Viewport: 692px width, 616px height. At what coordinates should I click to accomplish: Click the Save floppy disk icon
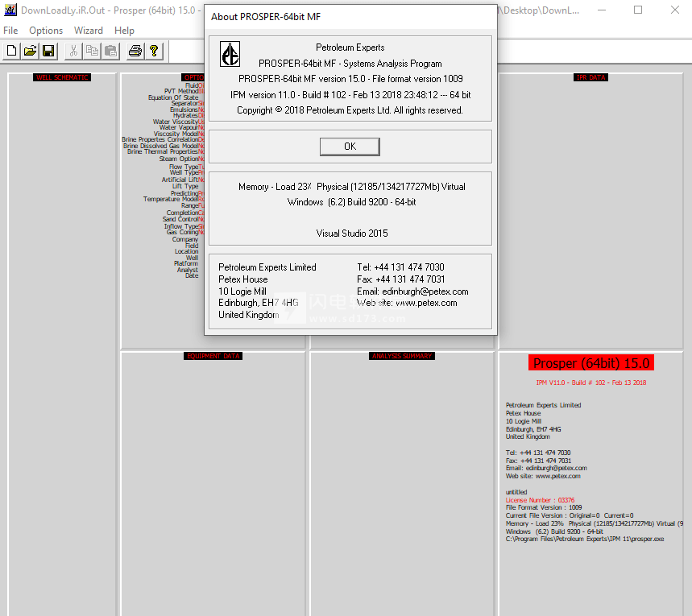48,52
